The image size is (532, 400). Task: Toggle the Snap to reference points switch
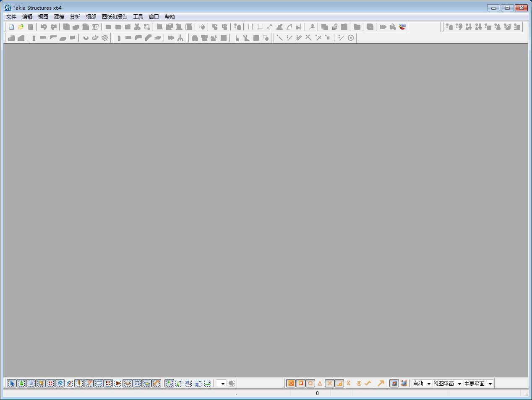[291, 383]
